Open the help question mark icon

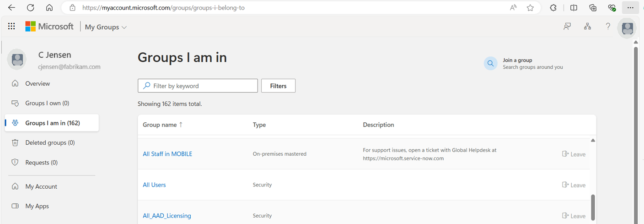tap(608, 27)
